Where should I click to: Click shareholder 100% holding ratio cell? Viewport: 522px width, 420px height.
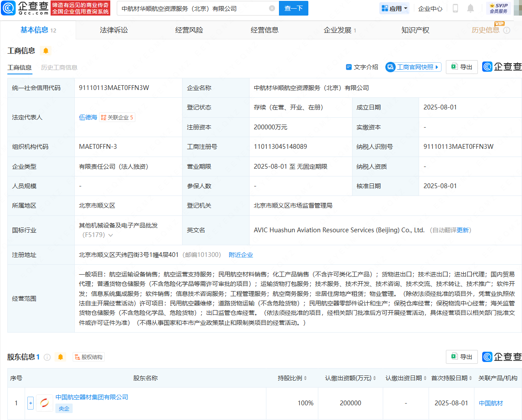click(305, 403)
